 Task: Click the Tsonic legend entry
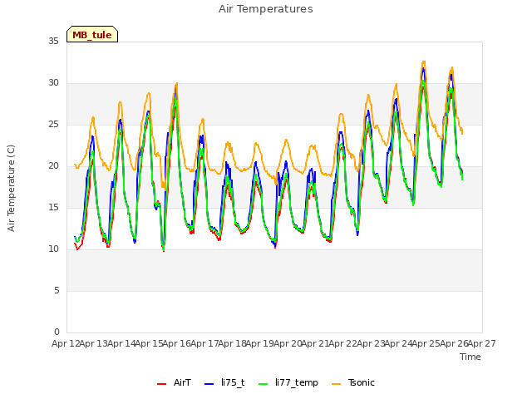[x=353, y=382]
